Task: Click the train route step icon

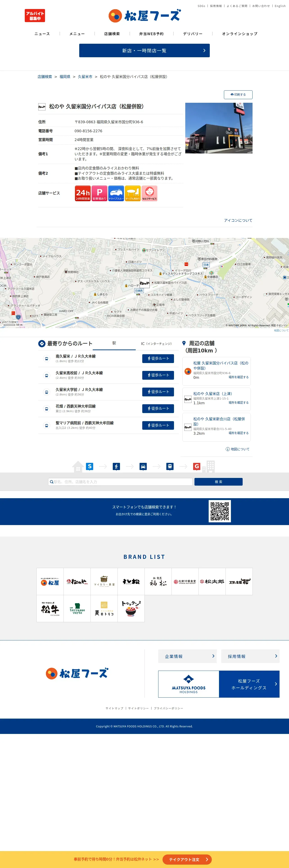Action: [170, 466]
